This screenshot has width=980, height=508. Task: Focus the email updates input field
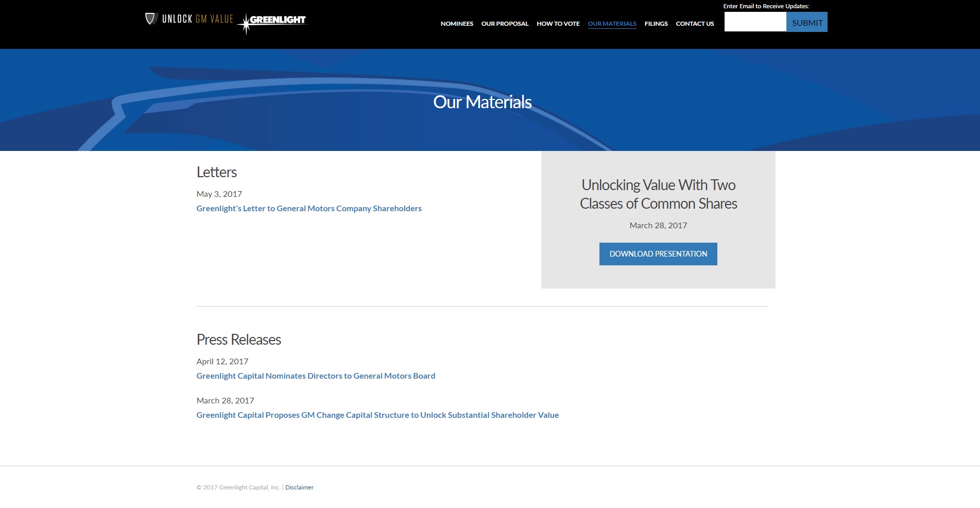click(755, 22)
